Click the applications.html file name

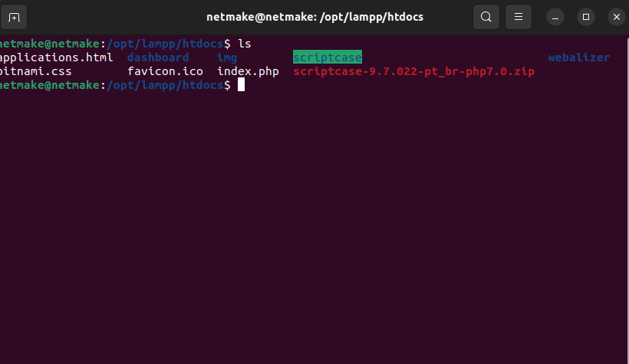click(x=56, y=57)
